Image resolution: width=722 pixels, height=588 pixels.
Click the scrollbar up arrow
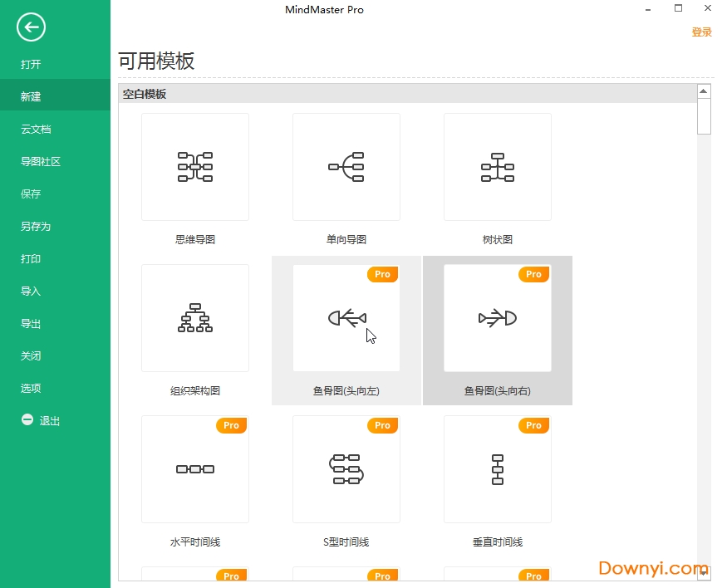coord(704,91)
